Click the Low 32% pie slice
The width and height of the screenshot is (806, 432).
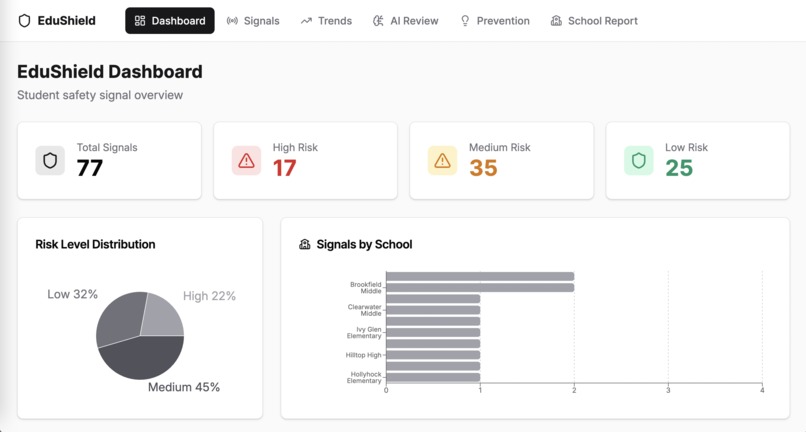[119, 319]
